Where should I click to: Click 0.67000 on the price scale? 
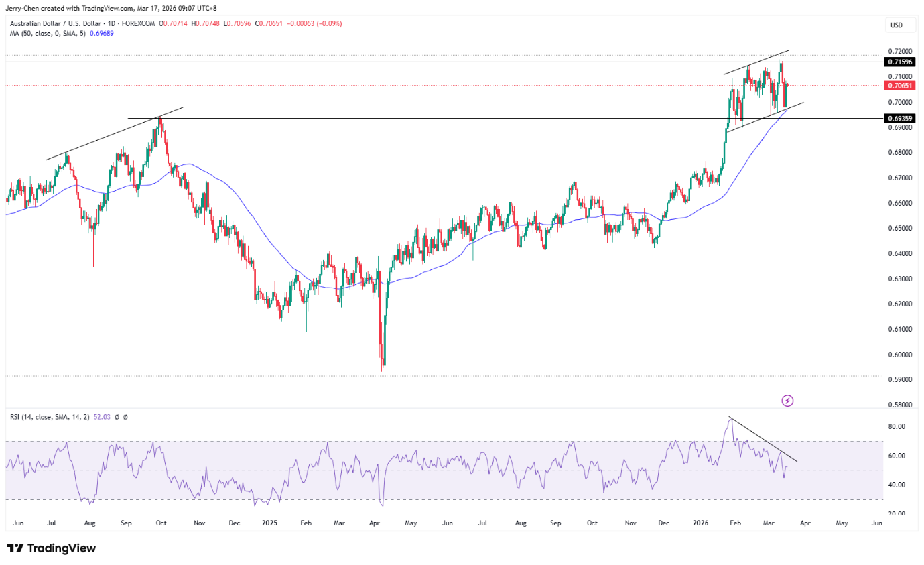click(899, 178)
